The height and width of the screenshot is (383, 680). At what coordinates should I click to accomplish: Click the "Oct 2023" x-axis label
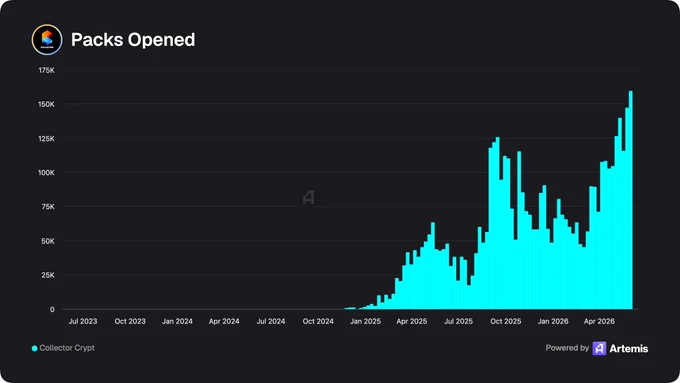(x=130, y=321)
